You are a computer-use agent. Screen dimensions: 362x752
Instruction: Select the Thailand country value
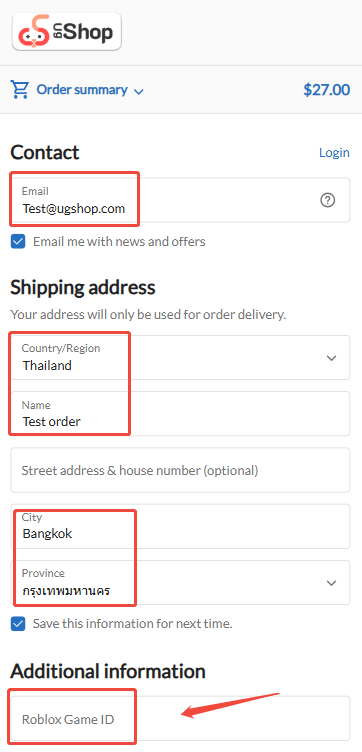47,365
